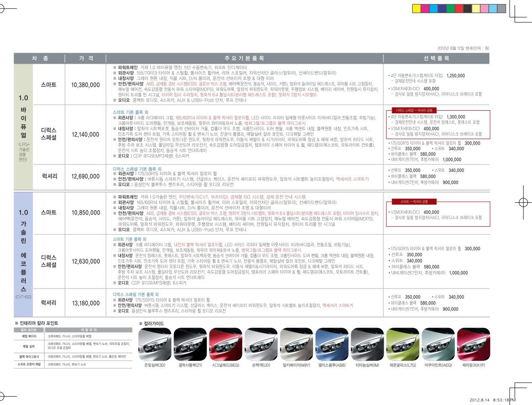This screenshot has height=405, width=532.
Task: Pick the 앨리스블루(ABB) blue car thumbnail
Action: point(332,344)
